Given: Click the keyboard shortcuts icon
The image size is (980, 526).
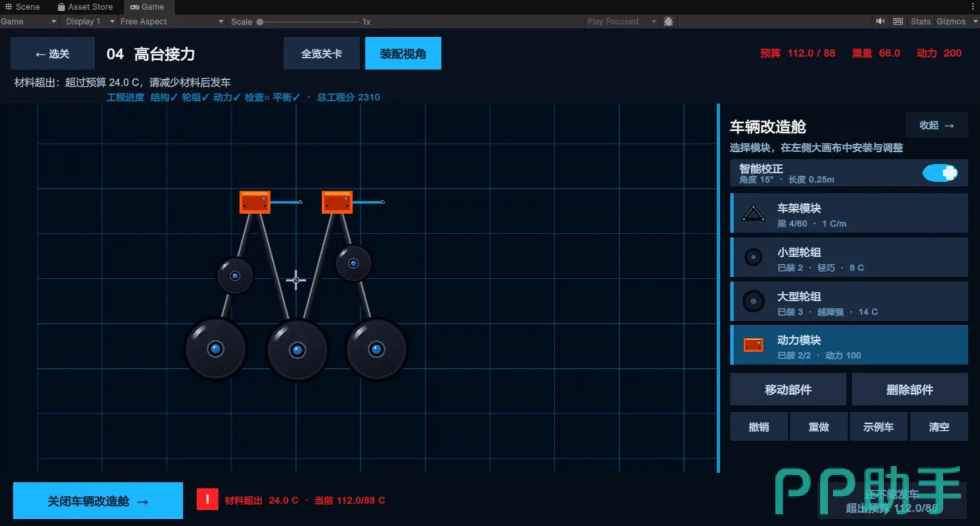Looking at the screenshot, I should click(x=898, y=21).
